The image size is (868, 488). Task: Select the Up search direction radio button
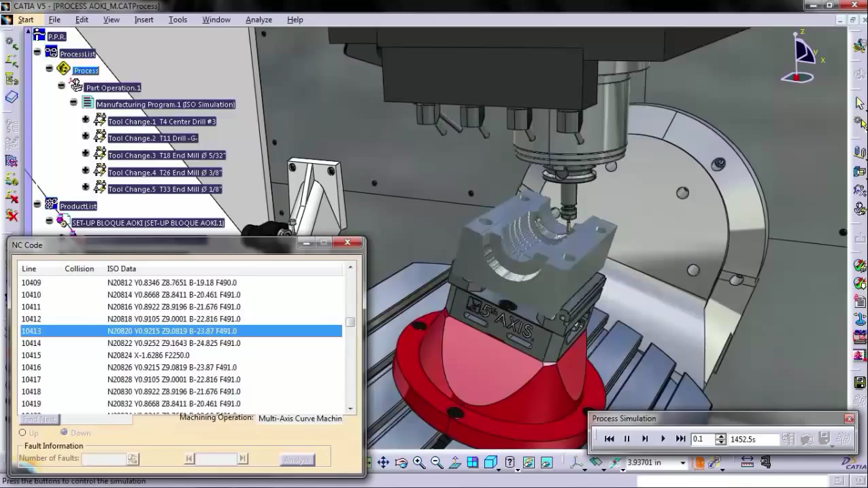[x=22, y=432]
